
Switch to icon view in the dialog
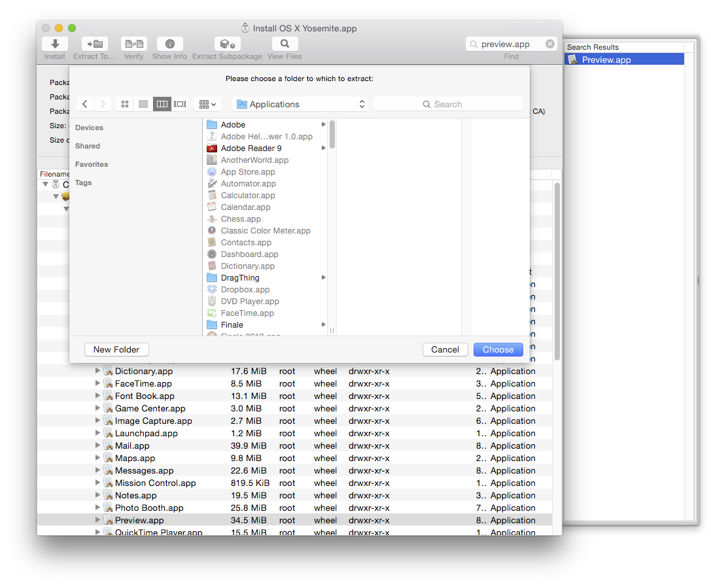click(124, 103)
